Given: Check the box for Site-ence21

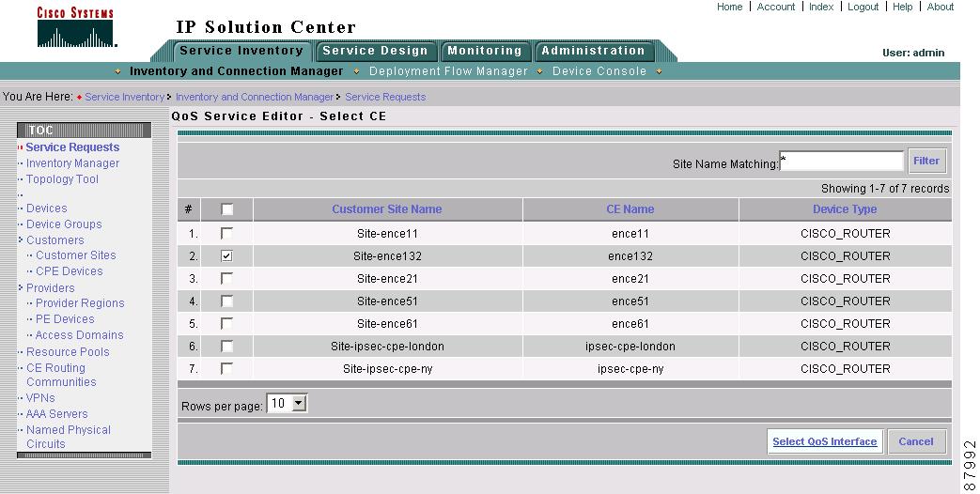Looking at the screenshot, I should point(226,278).
